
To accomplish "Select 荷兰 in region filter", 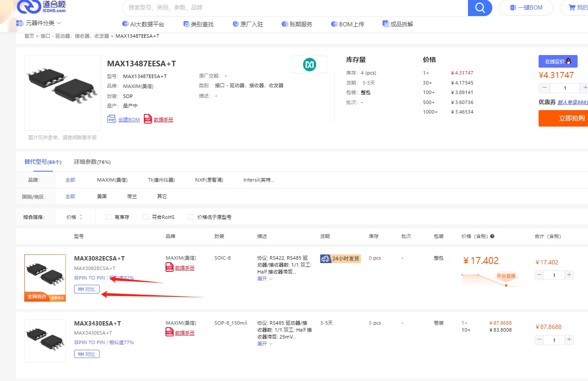I will tap(132, 196).
